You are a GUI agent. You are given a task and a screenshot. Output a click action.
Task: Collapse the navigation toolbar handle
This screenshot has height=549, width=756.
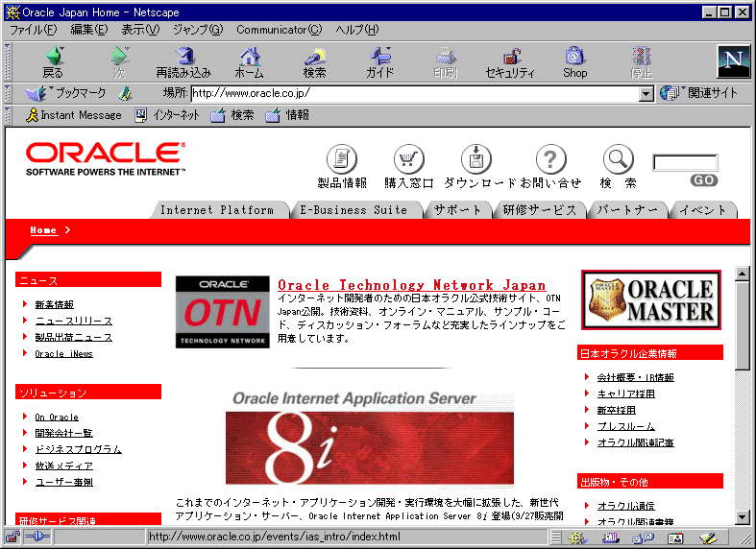(8, 61)
